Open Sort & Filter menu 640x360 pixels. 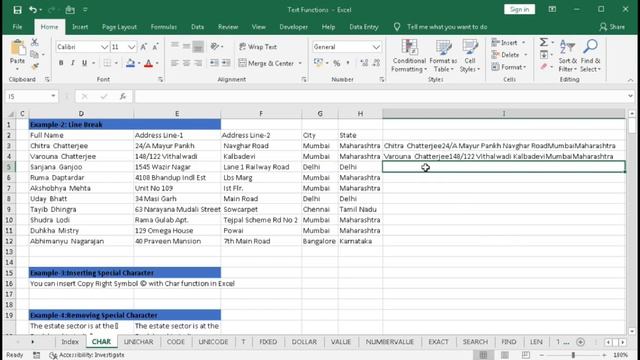click(x=568, y=56)
